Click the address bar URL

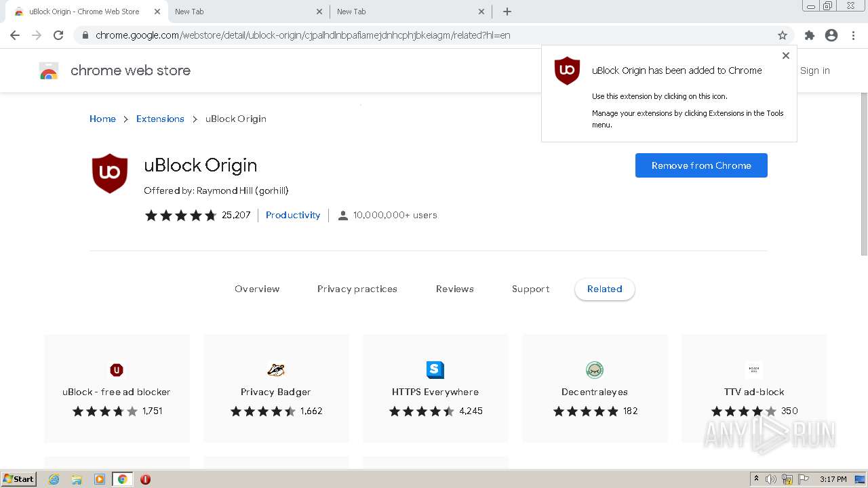tap(302, 35)
